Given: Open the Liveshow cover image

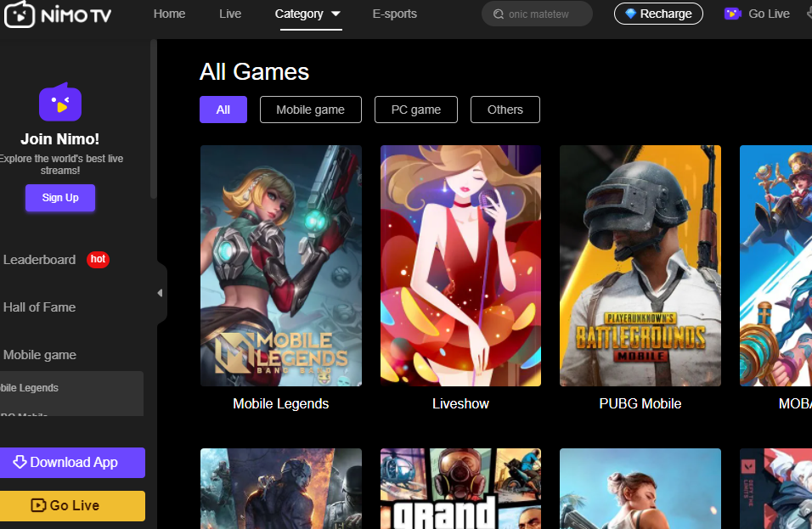Looking at the screenshot, I should tap(460, 266).
